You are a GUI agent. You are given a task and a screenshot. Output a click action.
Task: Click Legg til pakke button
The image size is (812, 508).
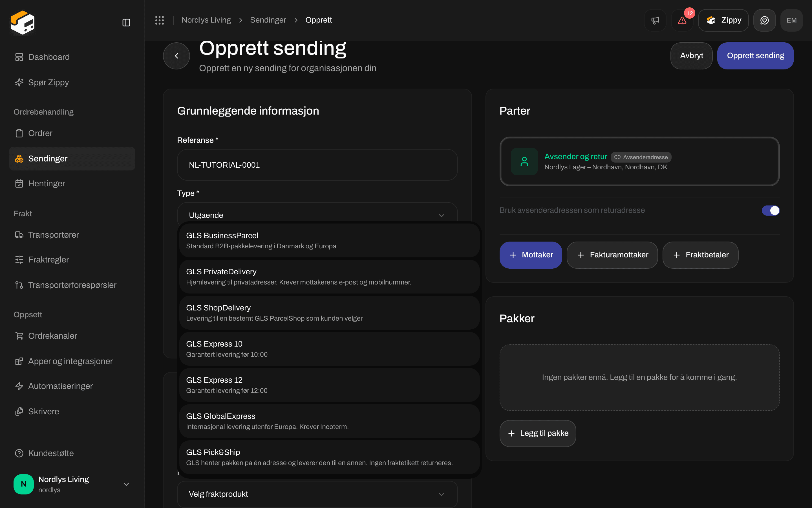(x=538, y=433)
